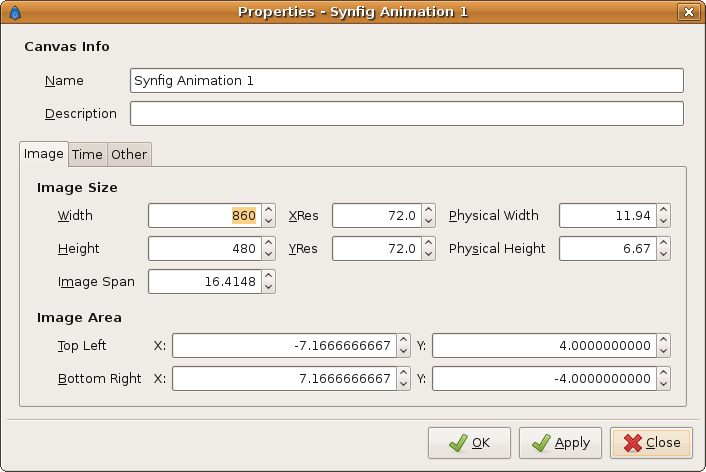The height and width of the screenshot is (472, 706).
Task: Click the Synfig logo icon in title bar
Action: 15,12
